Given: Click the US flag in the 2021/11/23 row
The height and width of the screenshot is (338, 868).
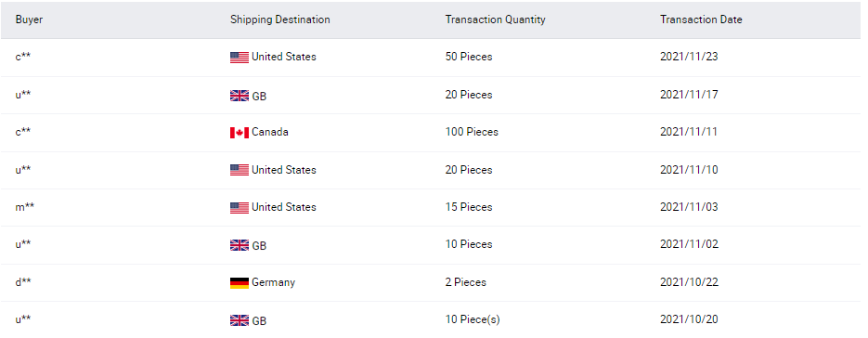Looking at the screenshot, I should coord(240,57).
